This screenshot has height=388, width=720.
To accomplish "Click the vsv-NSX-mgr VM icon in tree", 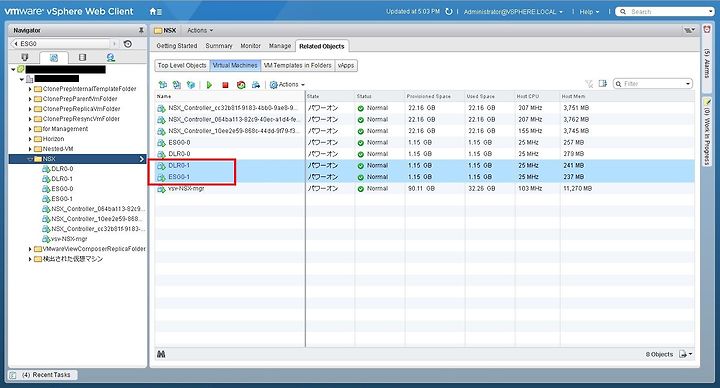I will [x=46, y=239].
